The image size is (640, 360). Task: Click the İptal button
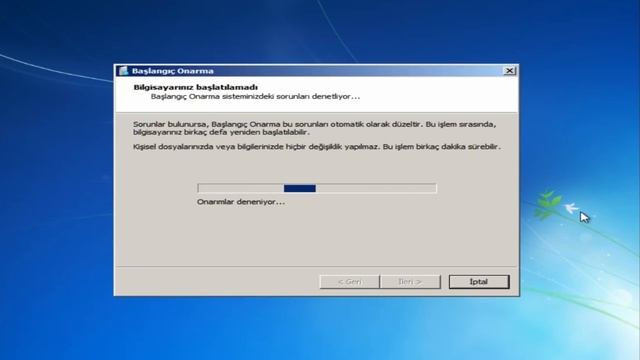479,282
